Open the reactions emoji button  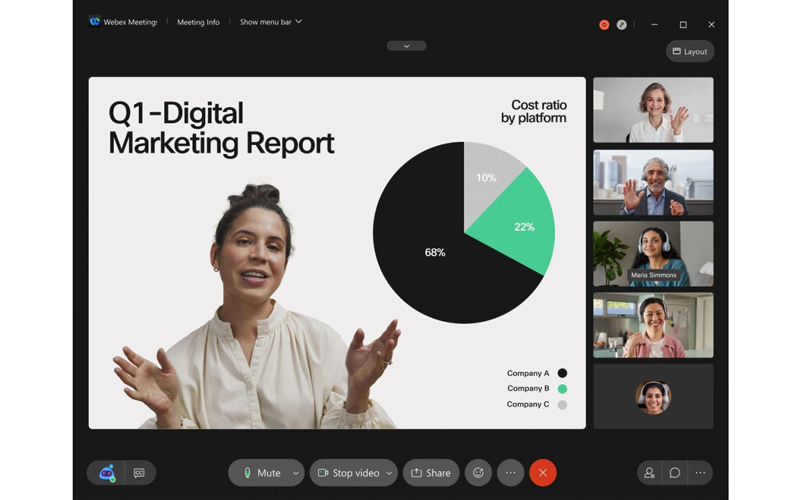tap(478, 473)
